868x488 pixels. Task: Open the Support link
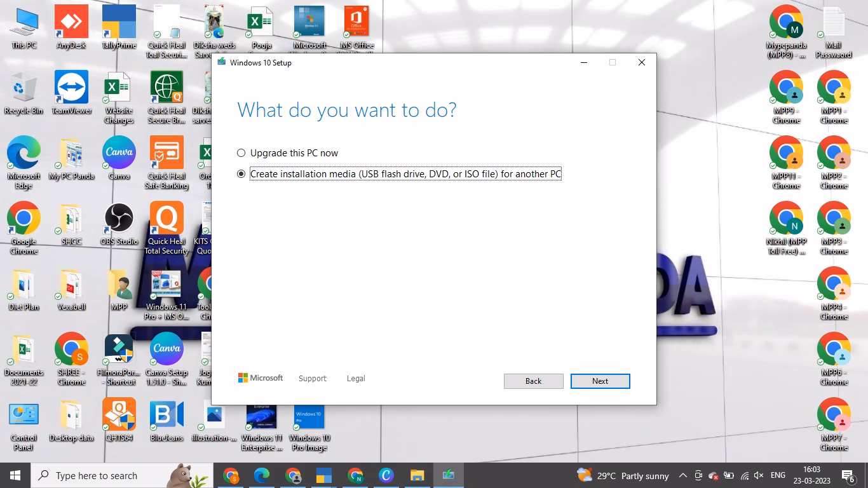[312, 378]
